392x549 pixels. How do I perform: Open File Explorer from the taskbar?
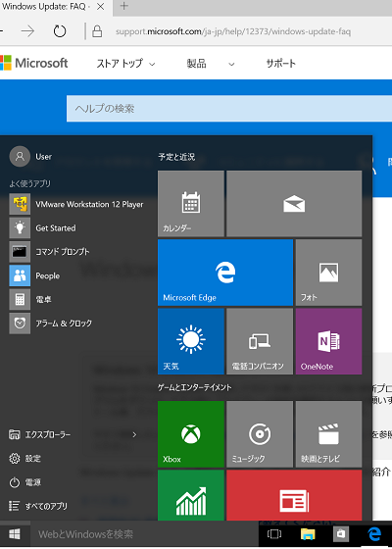click(308, 534)
